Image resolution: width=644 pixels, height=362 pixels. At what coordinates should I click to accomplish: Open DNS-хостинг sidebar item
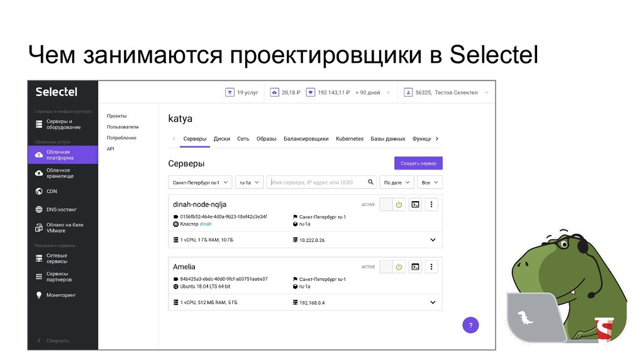click(x=63, y=209)
